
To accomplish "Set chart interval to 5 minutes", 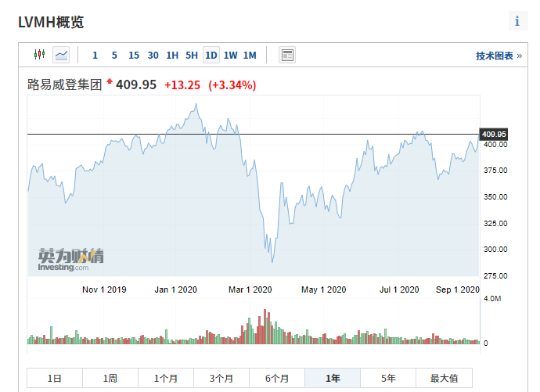I will (114, 56).
